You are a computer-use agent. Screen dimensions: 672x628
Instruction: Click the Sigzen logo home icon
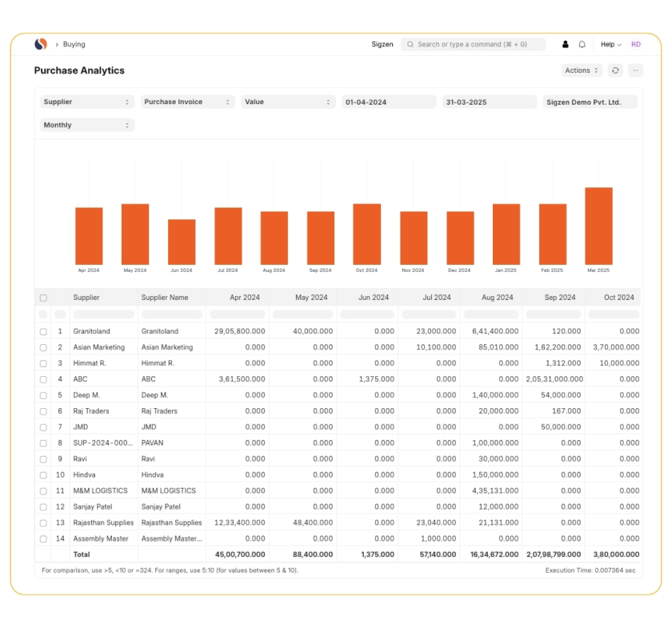41,45
